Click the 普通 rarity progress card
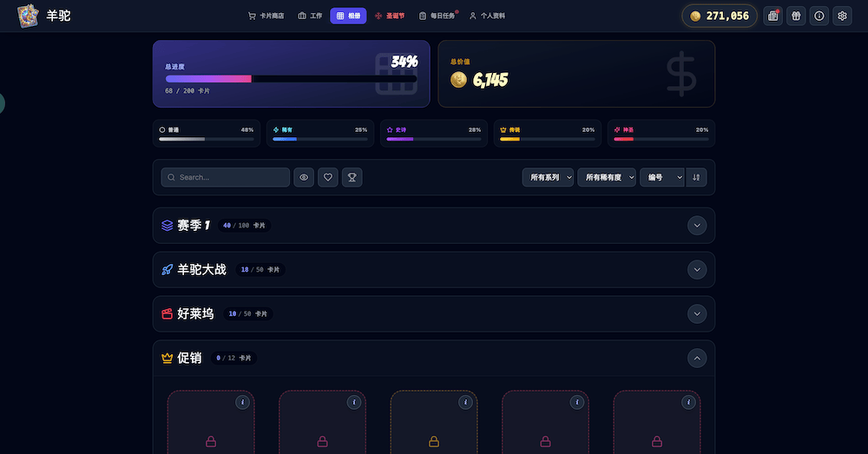Viewport: 868px width, 454px height. (x=207, y=133)
